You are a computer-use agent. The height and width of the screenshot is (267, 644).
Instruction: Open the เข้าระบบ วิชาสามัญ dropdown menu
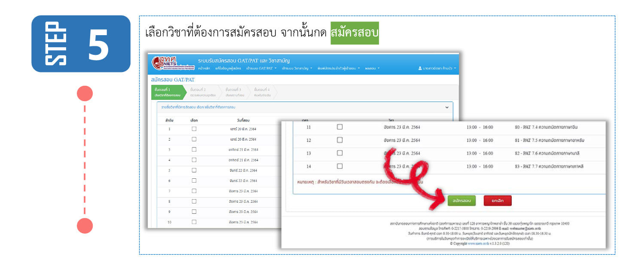[297, 69]
